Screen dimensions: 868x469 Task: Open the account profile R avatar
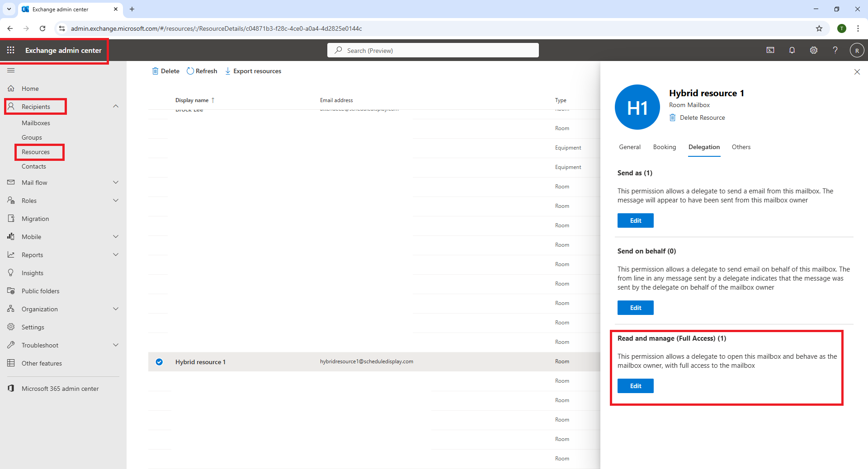[857, 50]
